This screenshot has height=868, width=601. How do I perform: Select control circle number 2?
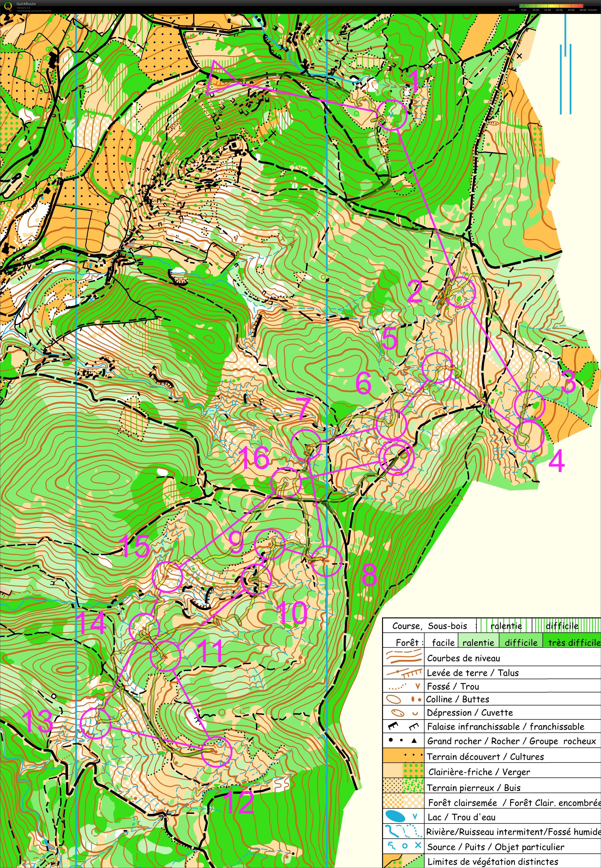(x=461, y=292)
